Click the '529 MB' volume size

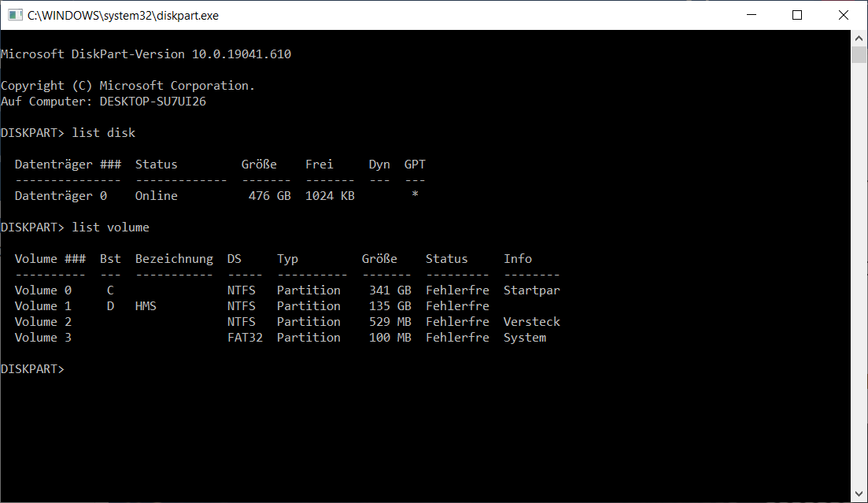(390, 322)
